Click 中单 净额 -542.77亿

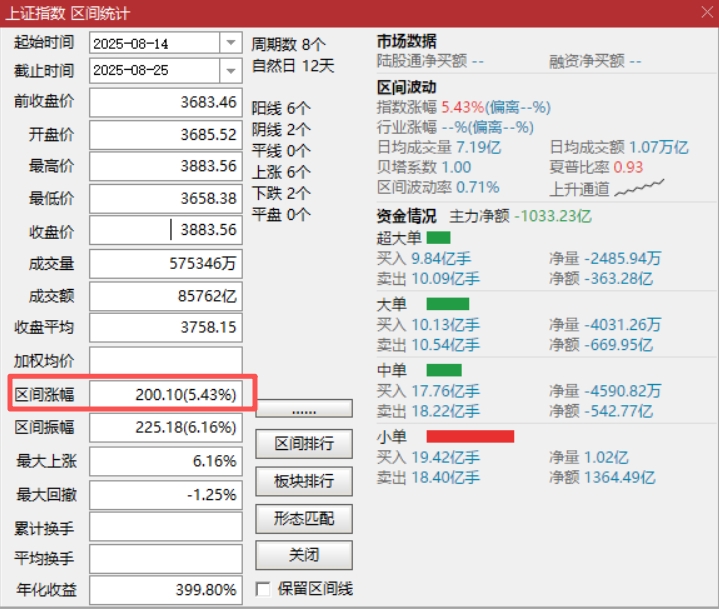pos(601,411)
